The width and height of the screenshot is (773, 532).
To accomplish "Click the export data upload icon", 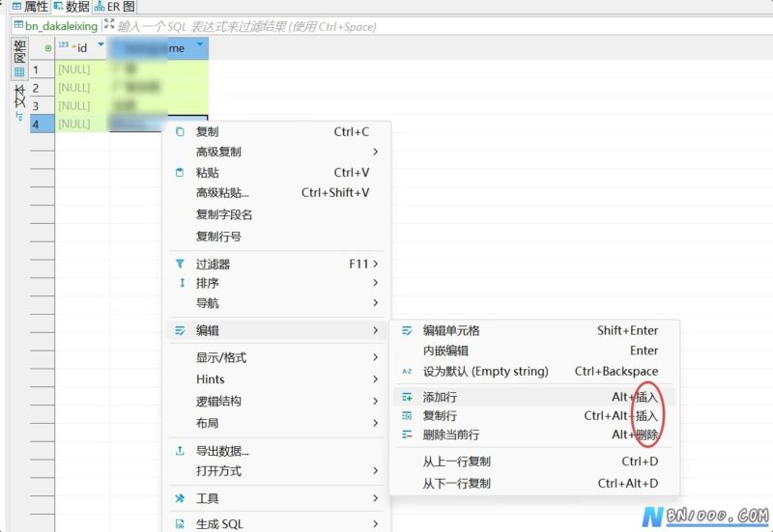I will (x=180, y=451).
